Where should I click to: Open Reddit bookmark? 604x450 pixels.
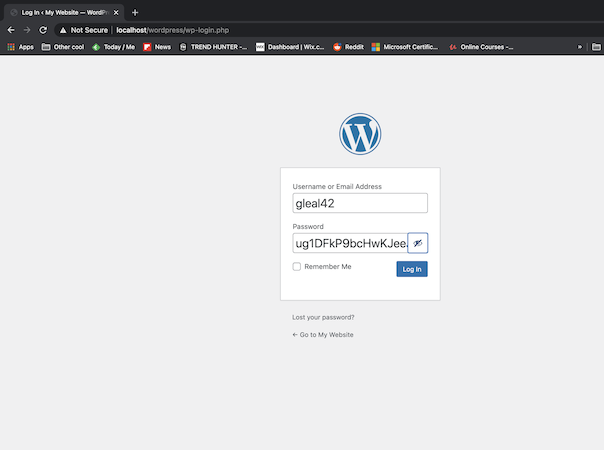pyautogui.click(x=349, y=47)
